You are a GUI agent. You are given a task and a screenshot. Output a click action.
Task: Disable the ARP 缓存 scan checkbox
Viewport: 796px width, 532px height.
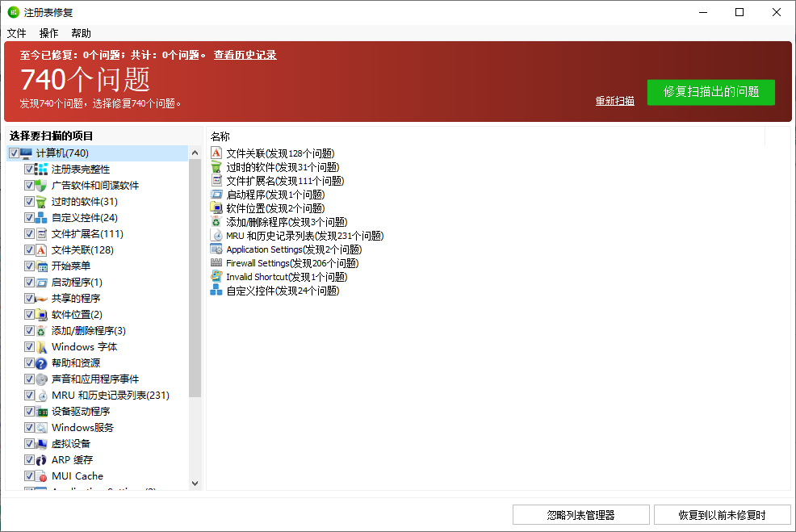pyautogui.click(x=30, y=459)
